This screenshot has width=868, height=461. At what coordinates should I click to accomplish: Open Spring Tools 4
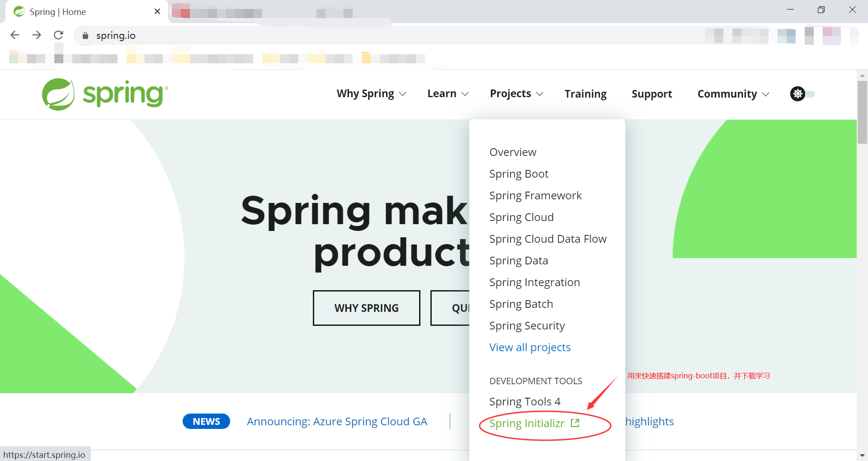(525, 402)
